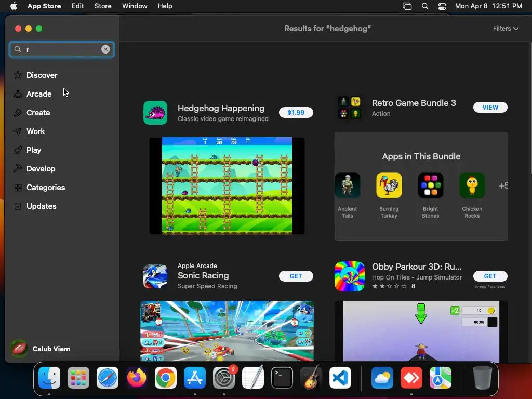Click the Sonic Racing title text
The width and height of the screenshot is (532, 399).
pos(203,275)
